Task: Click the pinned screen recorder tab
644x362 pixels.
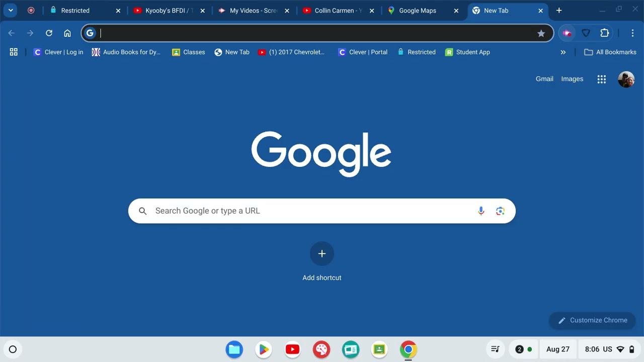Action: [x=31, y=10]
